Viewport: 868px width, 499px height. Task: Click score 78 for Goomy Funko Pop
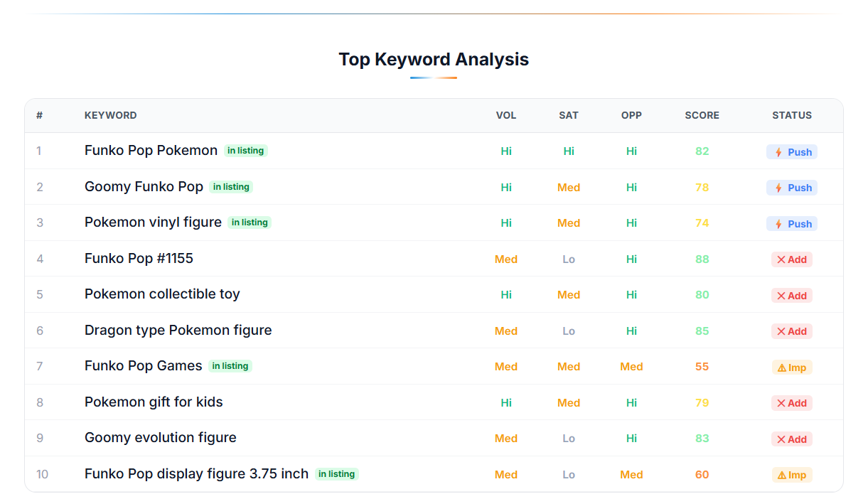[702, 188]
